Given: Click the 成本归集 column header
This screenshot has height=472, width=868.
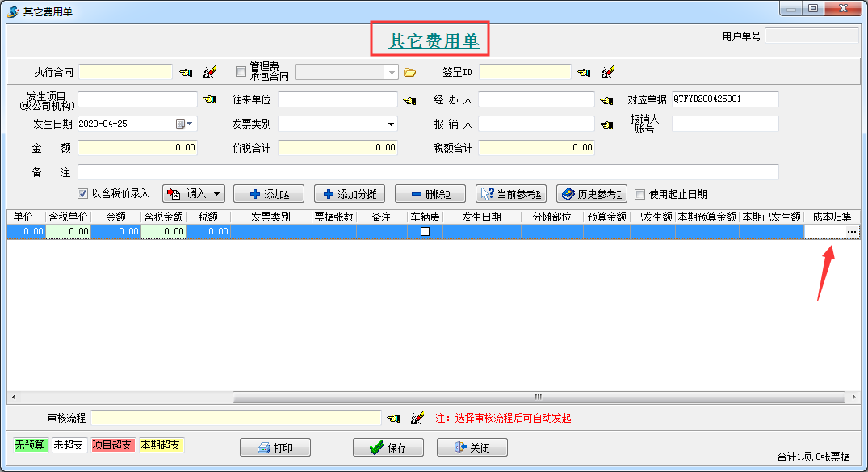Looking at the screenshot, I should [832, 217].
